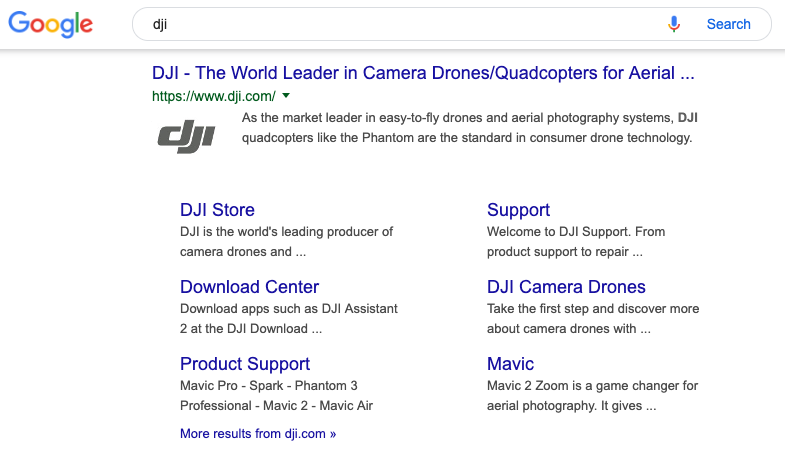Expand the dji.com URL dropdown arrow
Viewport: 785px width, 467px height.
[x=286, y=96]
